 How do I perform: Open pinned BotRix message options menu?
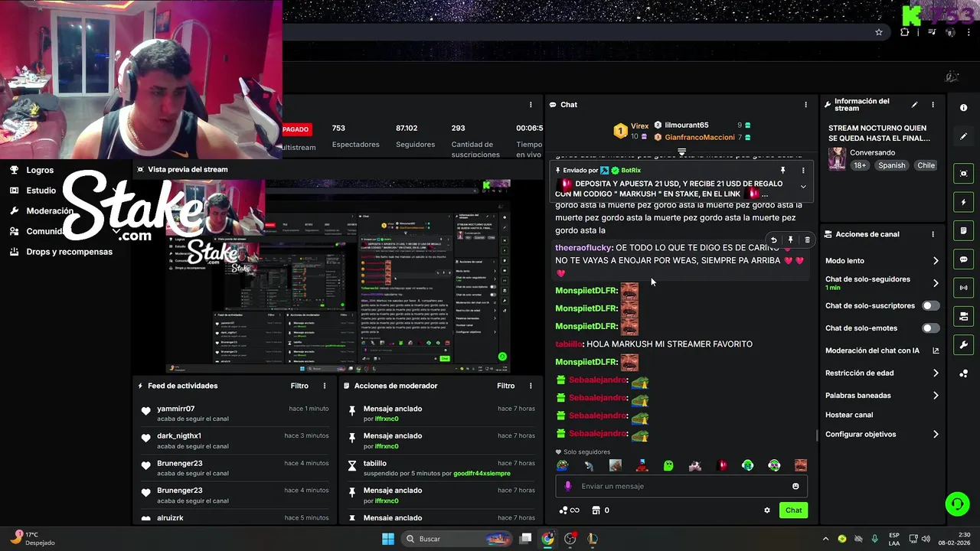[x=803, y=170]
